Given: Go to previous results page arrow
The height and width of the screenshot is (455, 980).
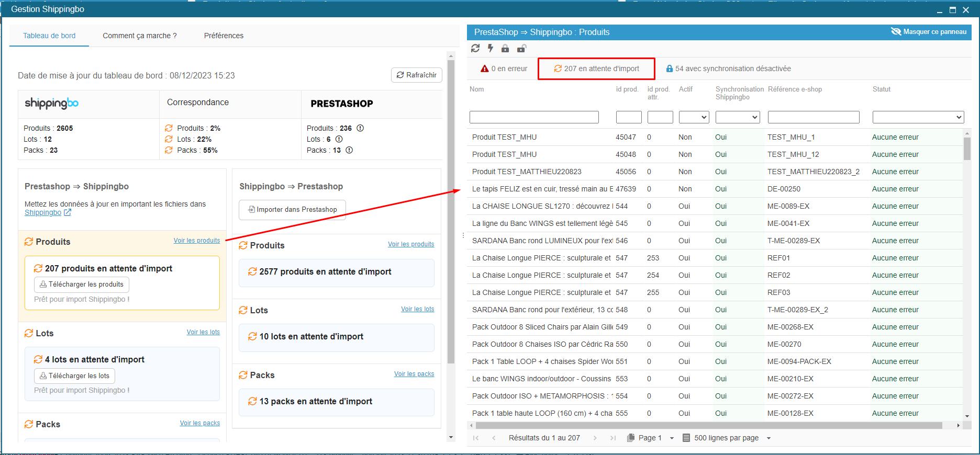Looking at the screenshot, I should click(x=493, y=438).
